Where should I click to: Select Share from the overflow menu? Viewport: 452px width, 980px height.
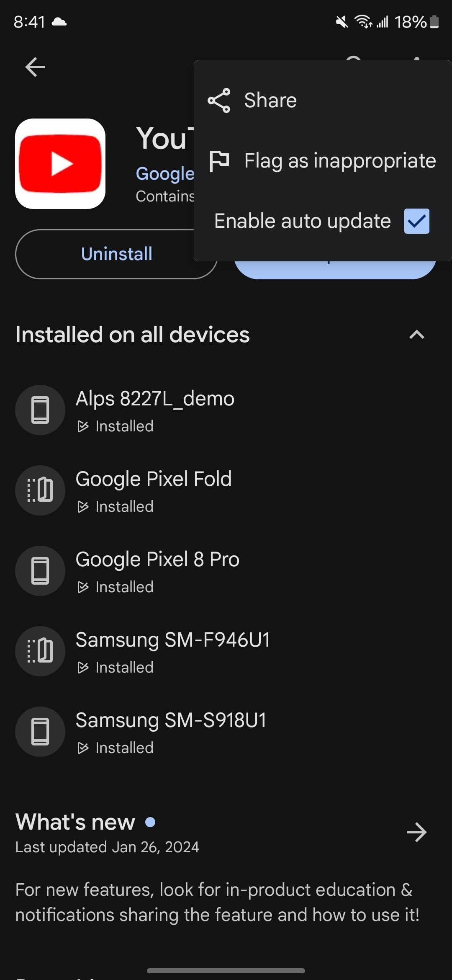323,101
